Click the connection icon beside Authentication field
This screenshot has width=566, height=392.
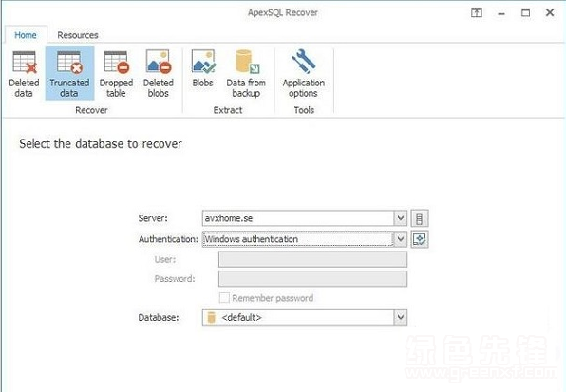(x=420, y=239)
